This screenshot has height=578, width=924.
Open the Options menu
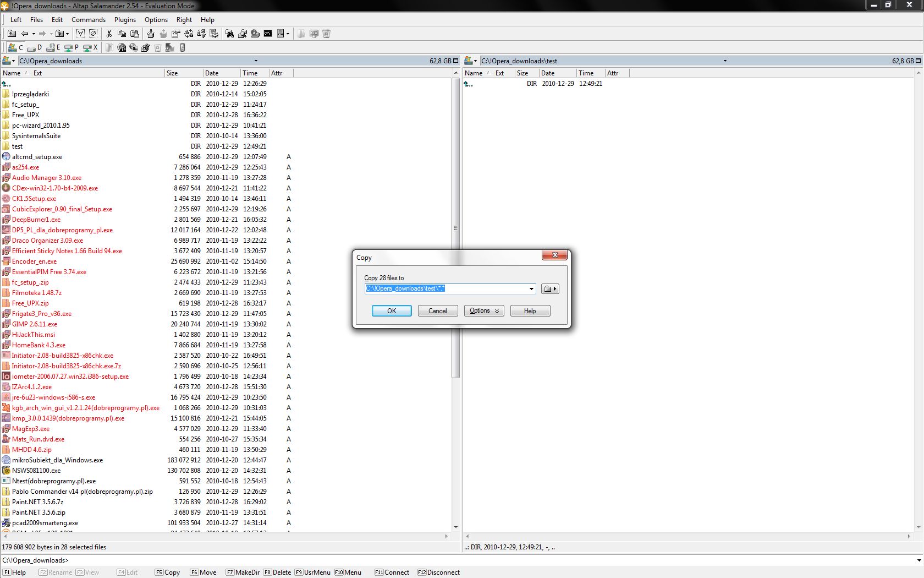[x=156, y=20]
